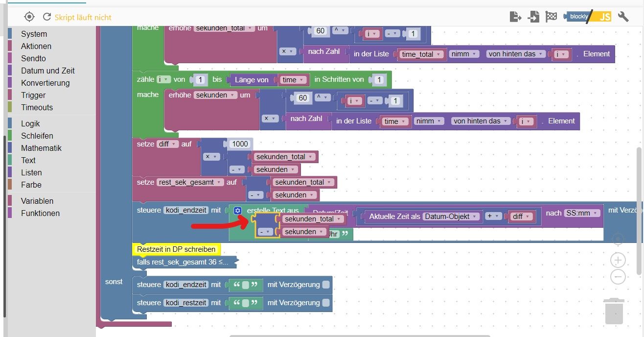Click the import blocks icon
The height and width of the screenshot is (337, 644).
pyautogui.click(x=533, y=17)
